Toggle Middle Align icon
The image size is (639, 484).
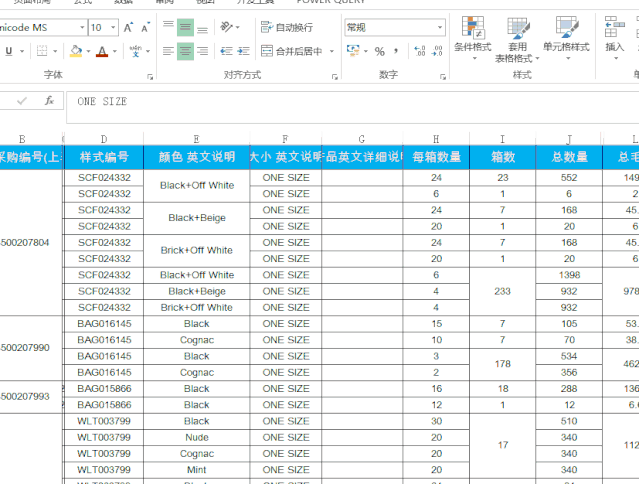[x=185, y=27]
